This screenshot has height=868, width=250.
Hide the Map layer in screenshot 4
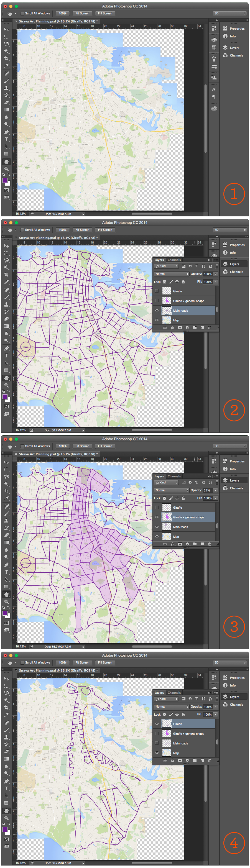(x=157, y=753)
